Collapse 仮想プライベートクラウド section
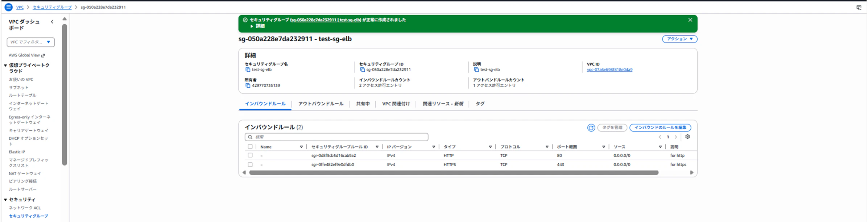The width and height of the screenshot is (868, 222). point(5,66)
